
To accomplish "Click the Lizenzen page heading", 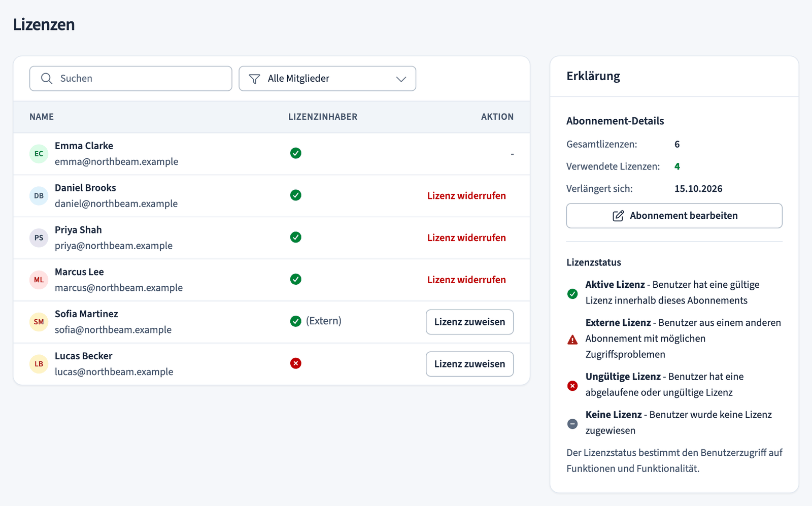I will tap(44, 24).
